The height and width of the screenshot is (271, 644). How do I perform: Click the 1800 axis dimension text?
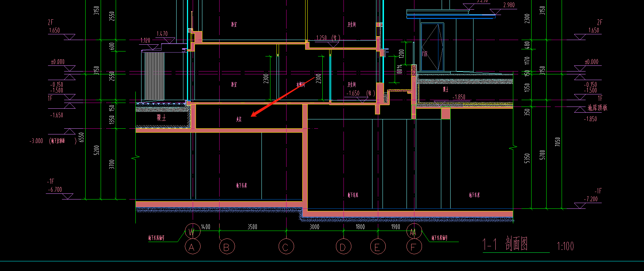coord(360,227)
